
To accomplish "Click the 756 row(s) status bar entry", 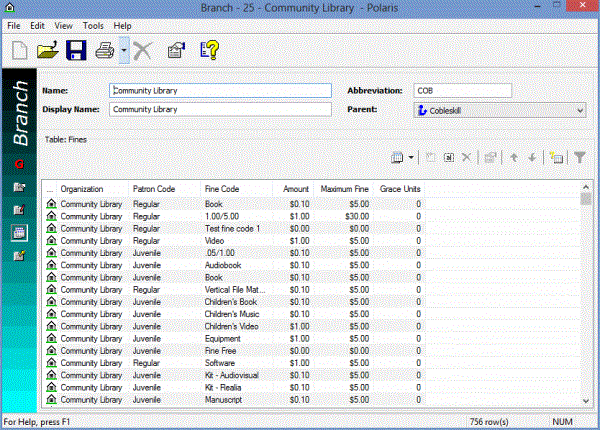I will 489,422.
